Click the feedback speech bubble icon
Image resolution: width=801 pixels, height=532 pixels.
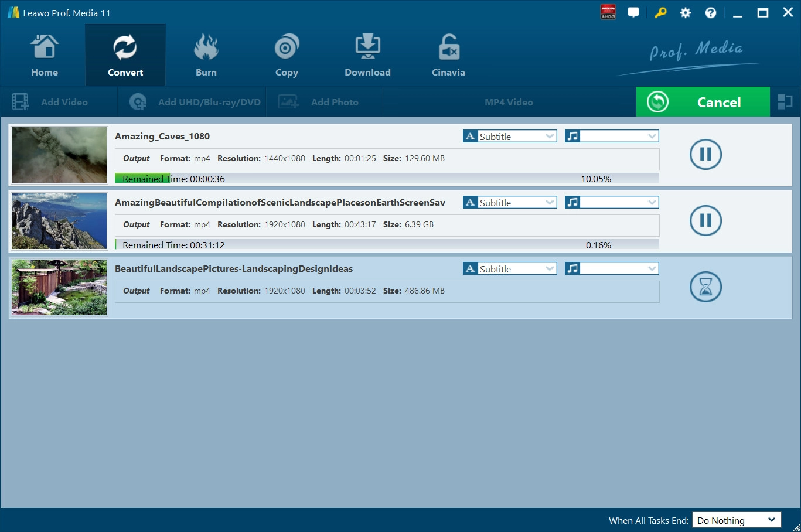point(633,13)
